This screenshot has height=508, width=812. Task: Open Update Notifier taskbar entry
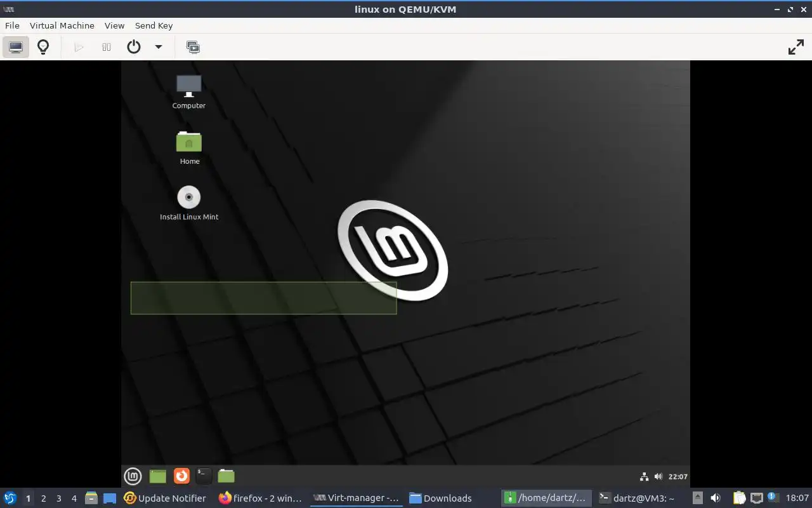pos(165,498)
